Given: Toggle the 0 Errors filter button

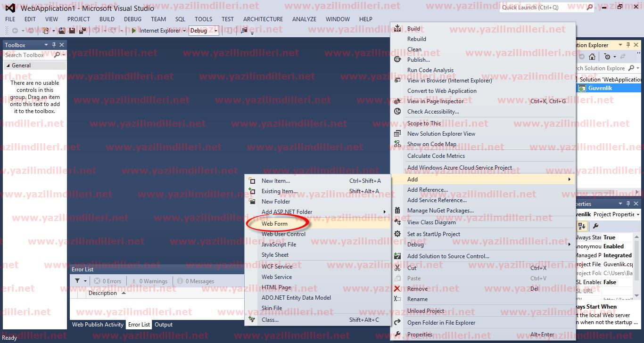Looking at the screenshot, I should coord(107,281).
